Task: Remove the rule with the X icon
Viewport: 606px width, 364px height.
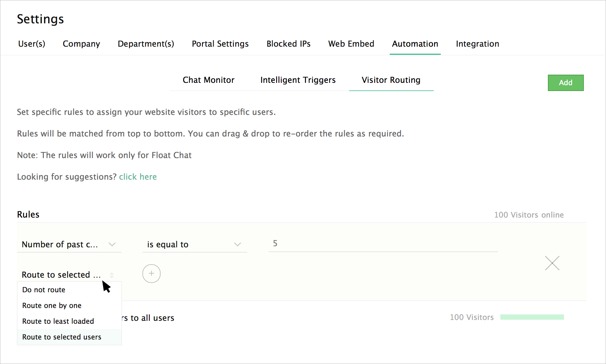Action: (552, 263)
